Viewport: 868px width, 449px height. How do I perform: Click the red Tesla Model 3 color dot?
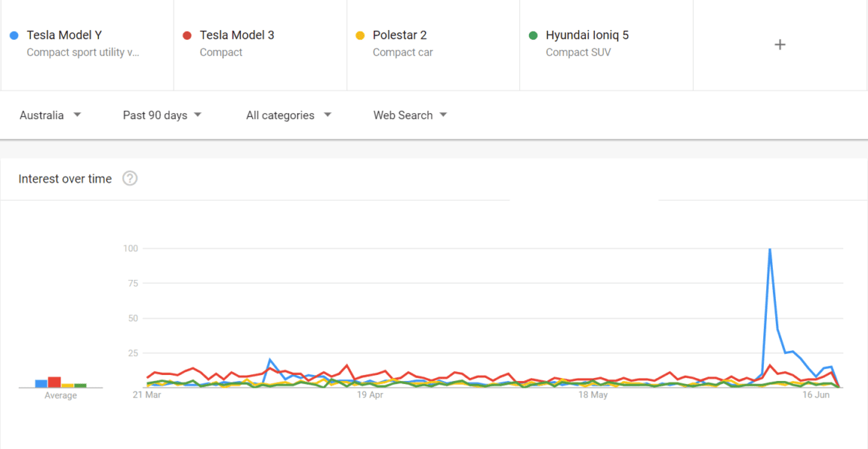click(x=186, y=34)
